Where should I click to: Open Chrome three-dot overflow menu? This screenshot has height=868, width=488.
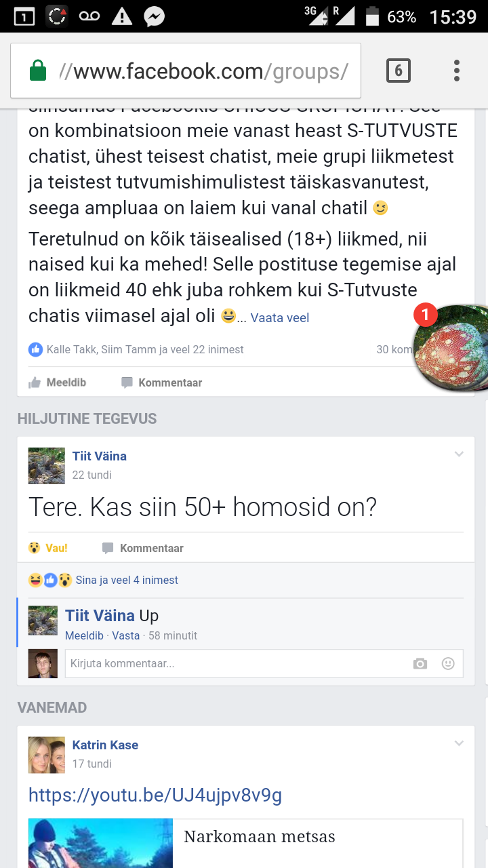click(457, 71)
